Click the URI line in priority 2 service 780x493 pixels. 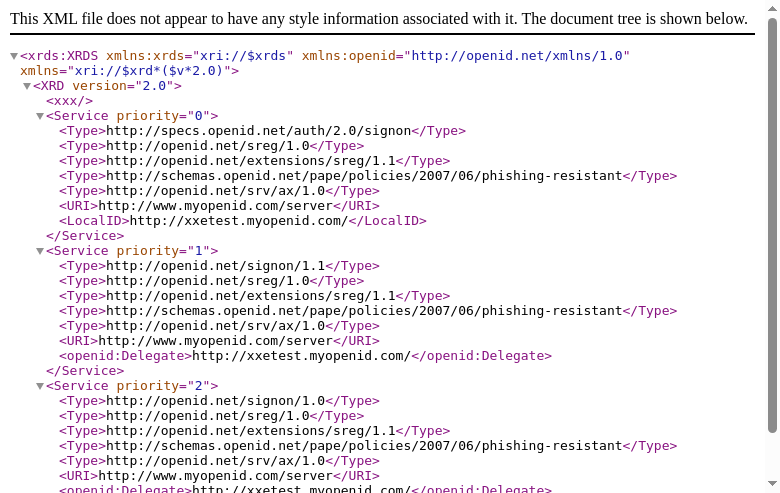pyautogui.click(x=219, y=476)
